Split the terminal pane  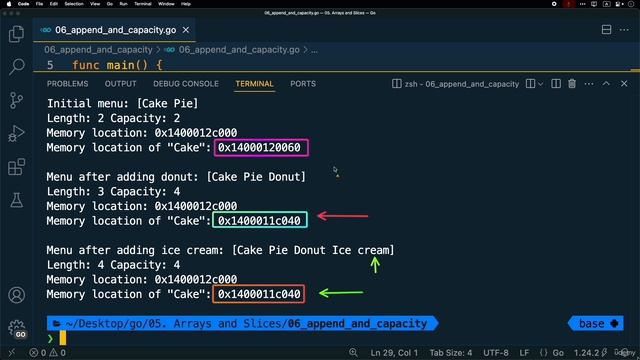coord(530,84)
